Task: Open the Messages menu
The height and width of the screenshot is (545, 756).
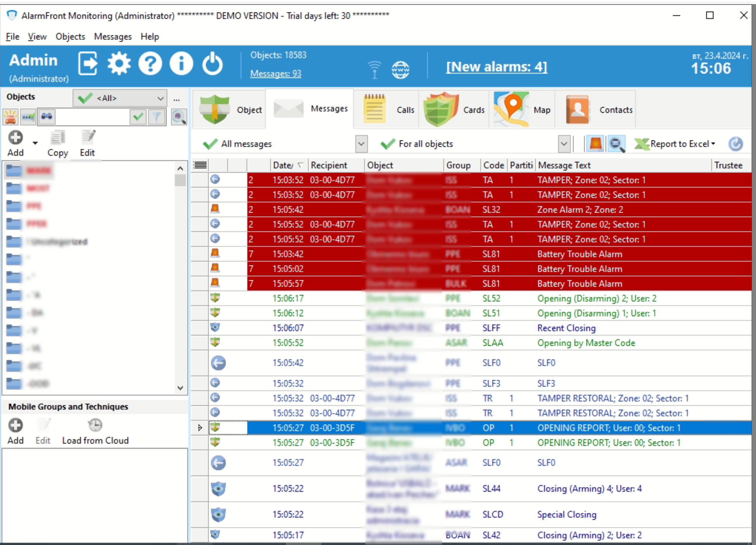Action: click(113, 36)
